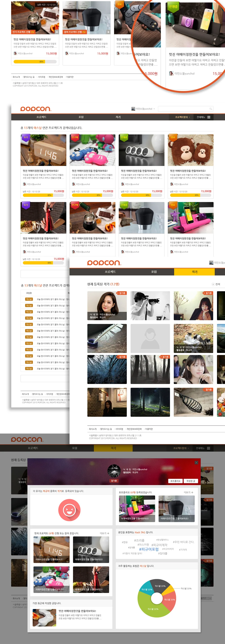The image size is (225, 644).
Task: Select the 전체 radio button on artist list
Action: point(213,284)
